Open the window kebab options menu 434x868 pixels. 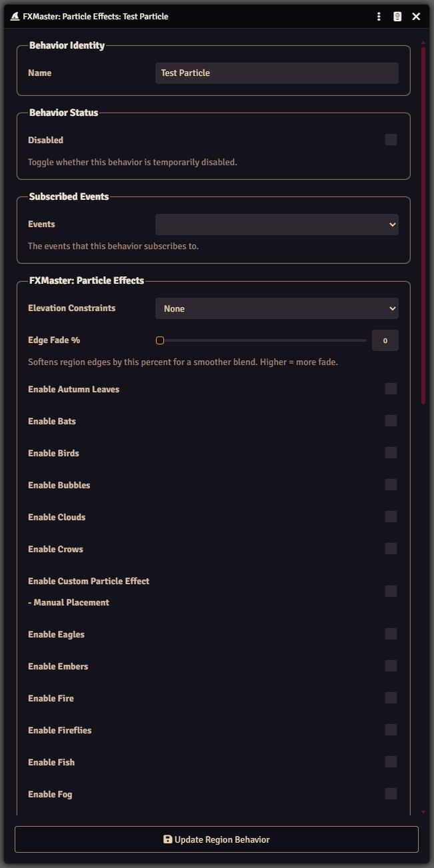[379, 17]
